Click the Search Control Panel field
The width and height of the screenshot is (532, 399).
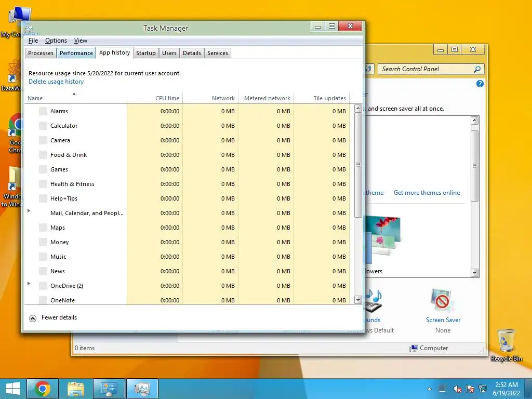pos(431,69)
